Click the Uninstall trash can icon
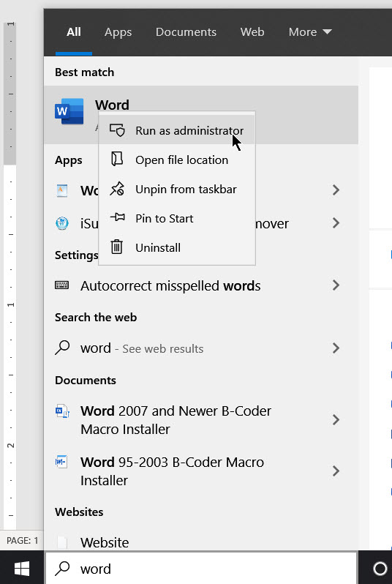Viewport: 392px width, 584px height. [117, 247]
